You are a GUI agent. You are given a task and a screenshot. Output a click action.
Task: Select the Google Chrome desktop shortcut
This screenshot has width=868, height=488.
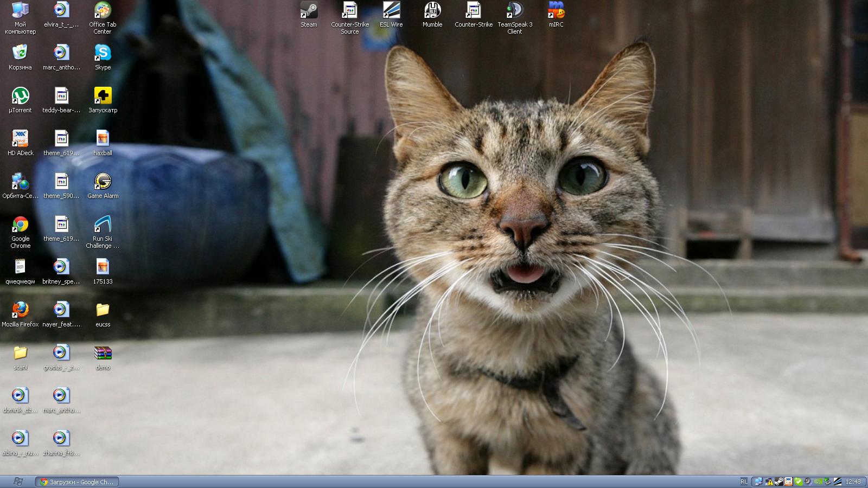[20, 224]
